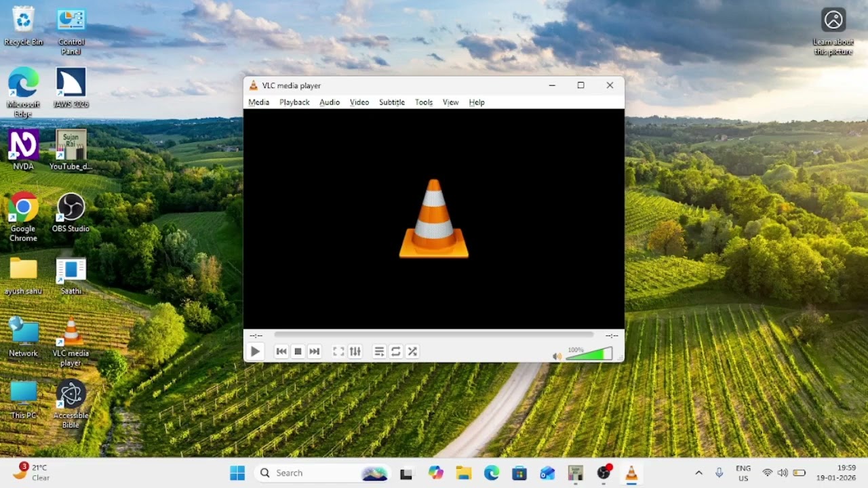The image size is (868, 488).
Task: Toggle random shuffle playback
Action: [412, 351]
